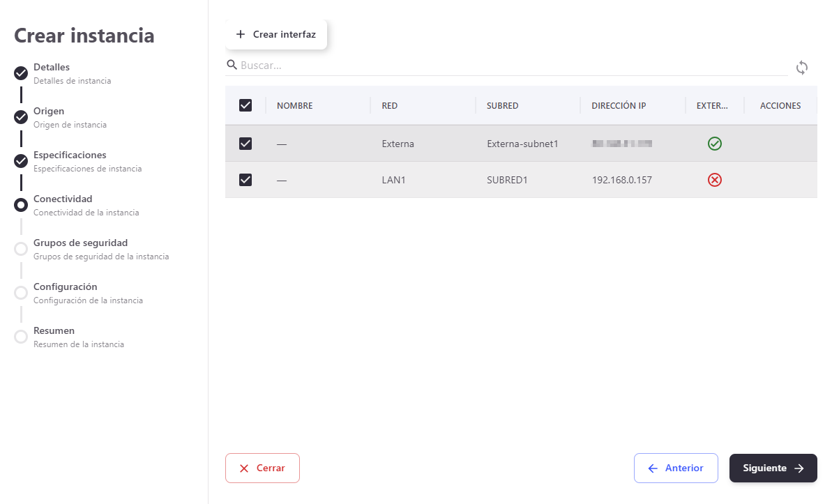Open the completed Detalles step circle icon

click(21, 73)
